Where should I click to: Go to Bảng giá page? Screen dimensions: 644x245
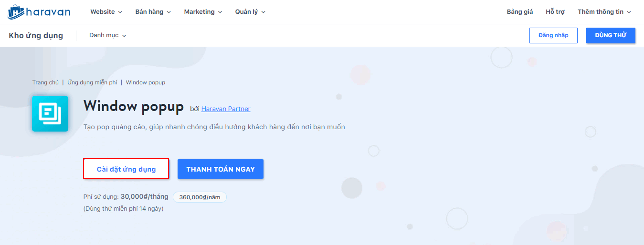pos(520,12)
